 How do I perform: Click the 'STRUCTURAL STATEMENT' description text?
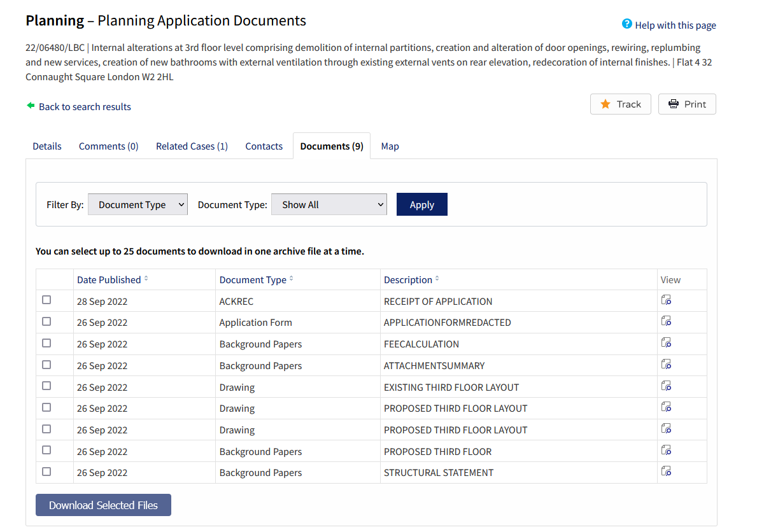[x=439, y=473]
